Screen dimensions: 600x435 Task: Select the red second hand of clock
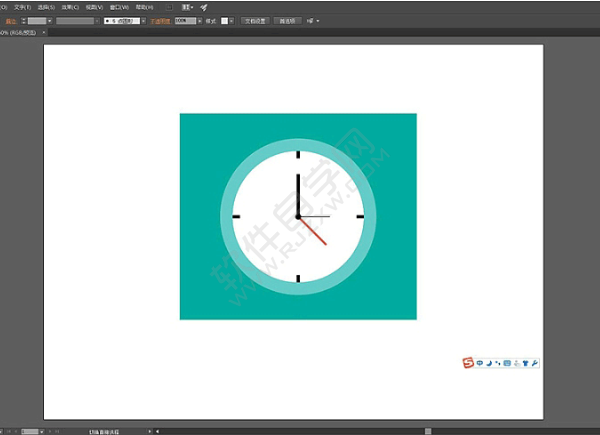point(313,231)
